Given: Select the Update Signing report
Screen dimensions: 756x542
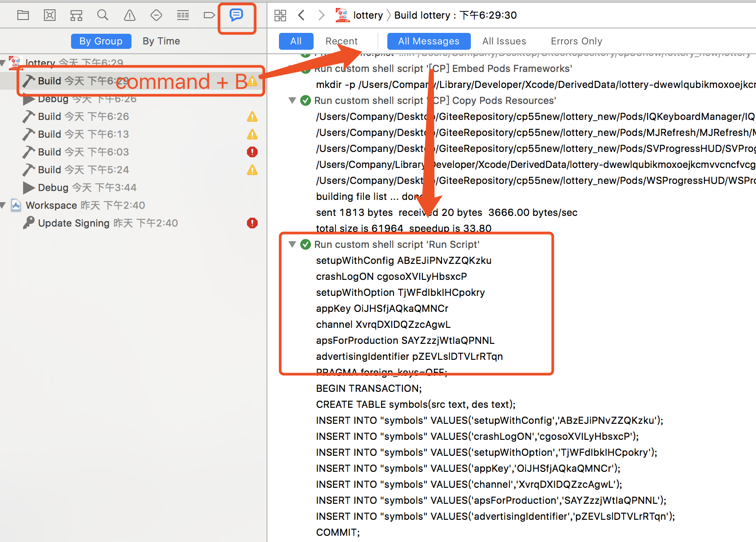Looking at the screenshot, I should [133, 223].
